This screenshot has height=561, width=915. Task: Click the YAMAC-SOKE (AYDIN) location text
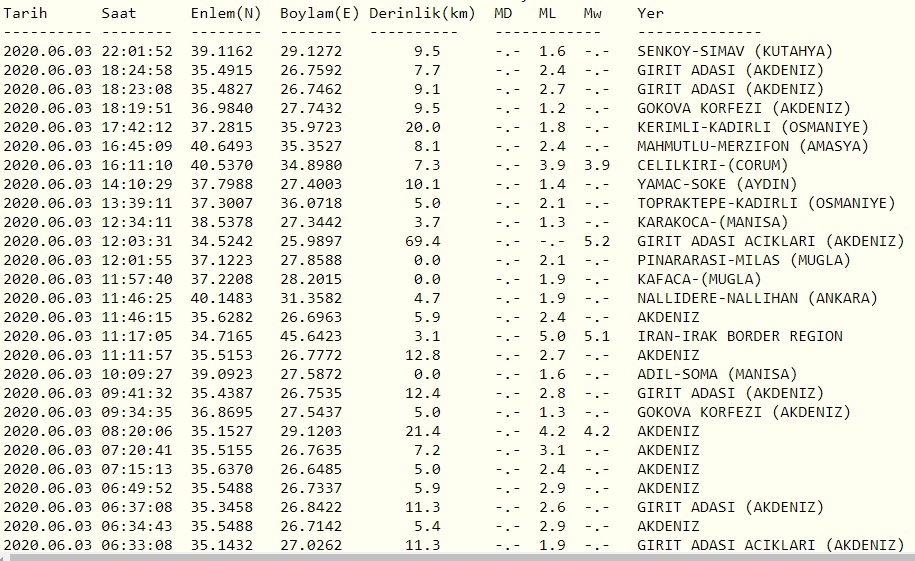coord(717,184)
